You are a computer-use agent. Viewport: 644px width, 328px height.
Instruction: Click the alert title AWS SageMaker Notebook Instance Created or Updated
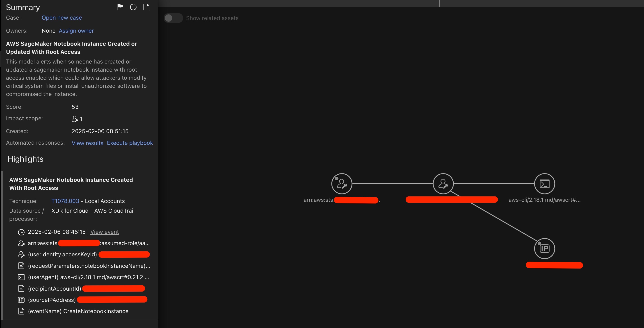(x=71, y=48)
